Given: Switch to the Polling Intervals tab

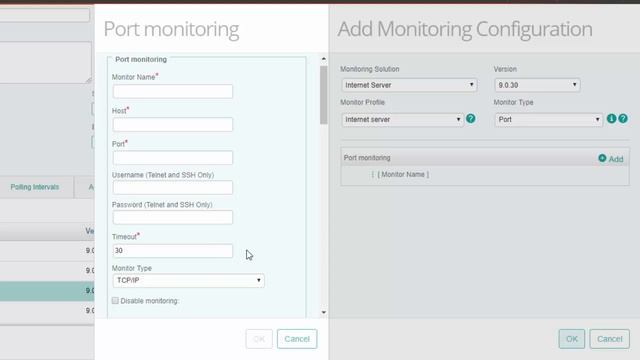Looking at the screenshot, I should pos(35,187).
